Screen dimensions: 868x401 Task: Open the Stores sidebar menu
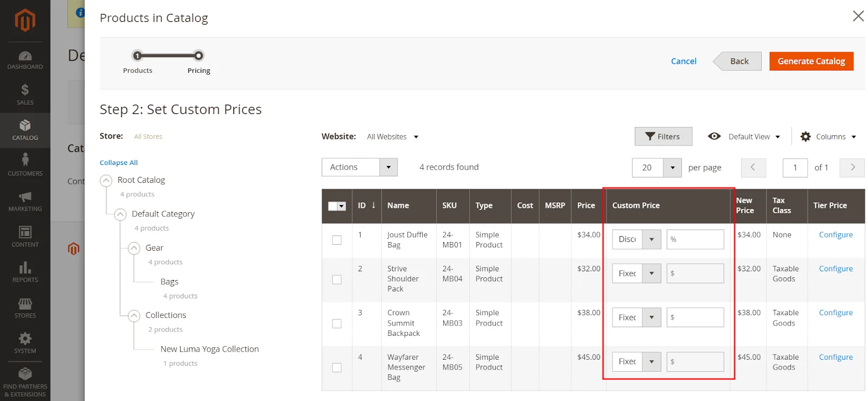(x=25, y=308)
